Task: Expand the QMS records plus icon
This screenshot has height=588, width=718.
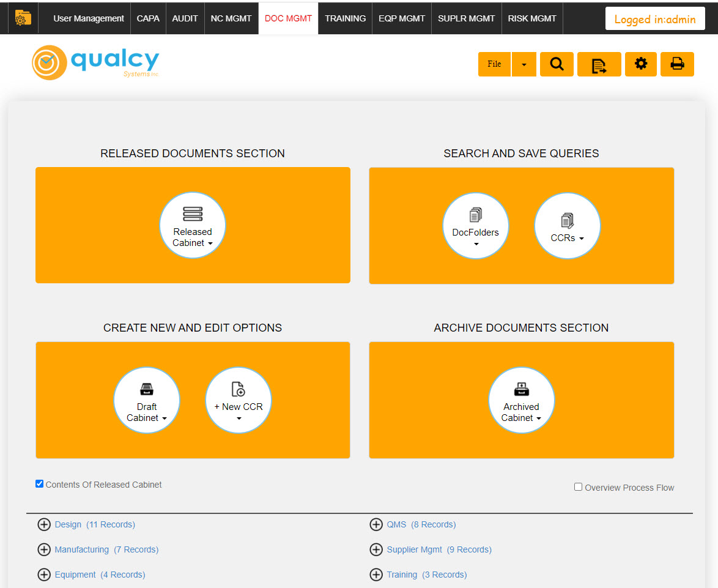Action: 376,524
